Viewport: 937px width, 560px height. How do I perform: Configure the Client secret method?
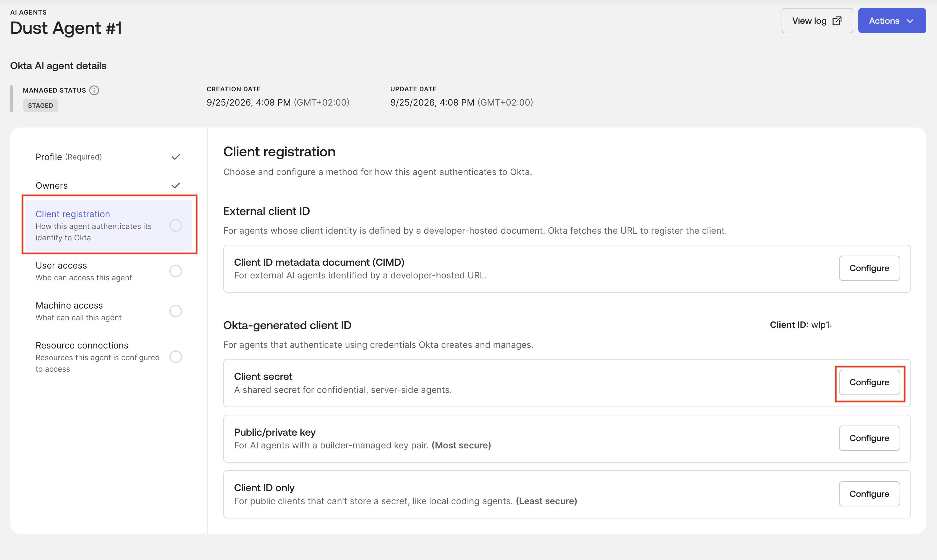[x=869, y=383]
